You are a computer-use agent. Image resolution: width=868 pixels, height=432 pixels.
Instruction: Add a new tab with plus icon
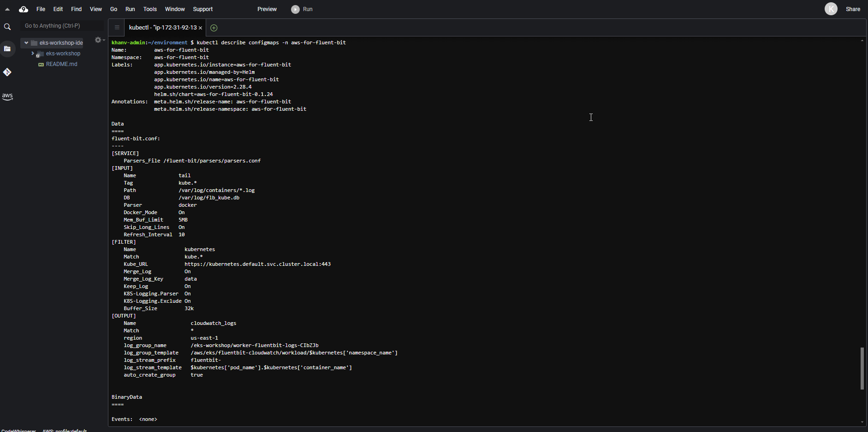tap(214, 28)
